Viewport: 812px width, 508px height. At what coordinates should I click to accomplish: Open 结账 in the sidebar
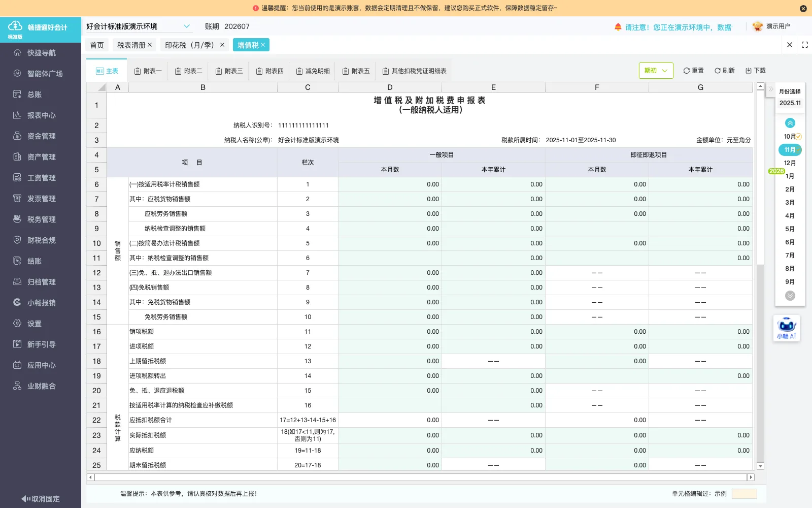[41, 261]
